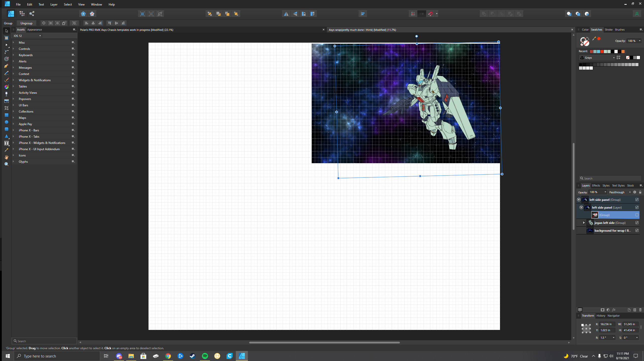This screenshot has width=644, height=361.
Task: Select the Rounded Rectangle tool
Action: pyautogui.click(x=7, y=129)
